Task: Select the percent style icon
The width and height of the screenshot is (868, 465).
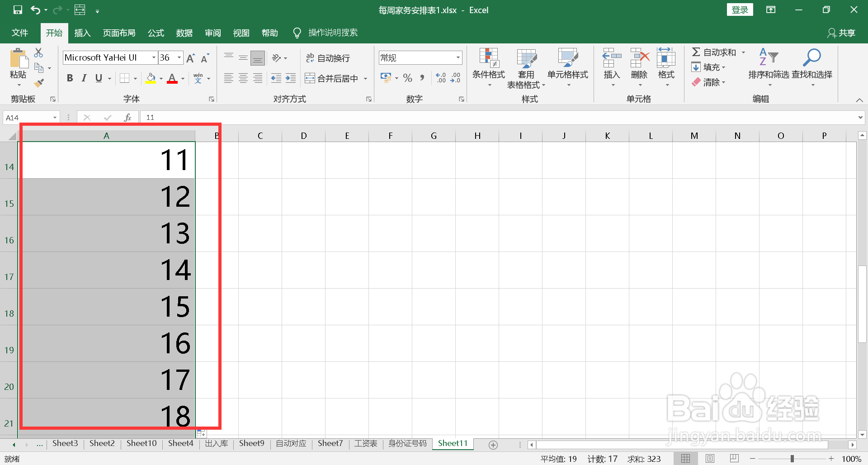Action: [407, 78]
